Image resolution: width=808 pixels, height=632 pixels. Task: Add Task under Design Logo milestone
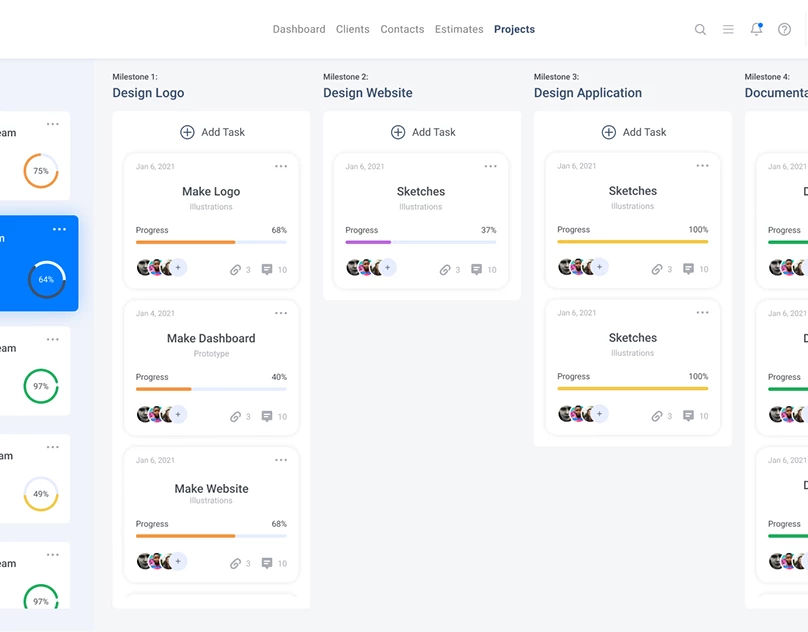(x=212, y=132)
